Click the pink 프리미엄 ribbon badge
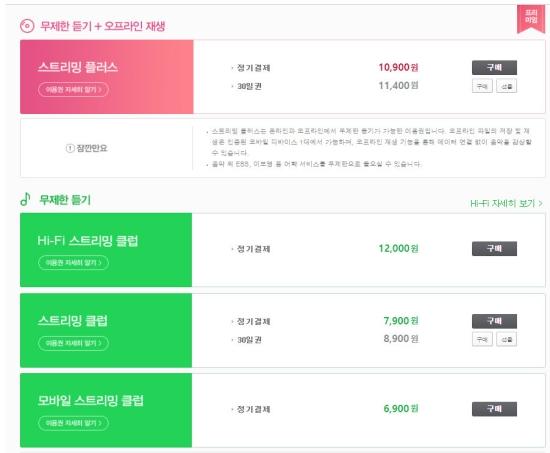Screen dimensions: 550x453 coord(531,19)
